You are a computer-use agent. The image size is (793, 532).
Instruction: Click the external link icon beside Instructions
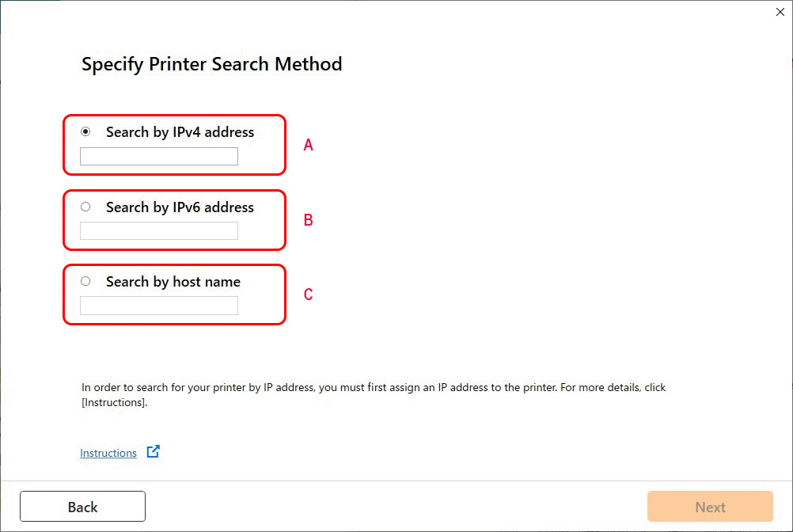tap(154, 452)
